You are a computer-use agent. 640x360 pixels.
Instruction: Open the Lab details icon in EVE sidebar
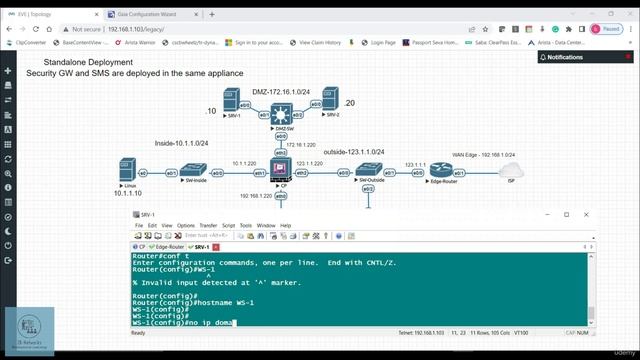[x=8, y=202]
